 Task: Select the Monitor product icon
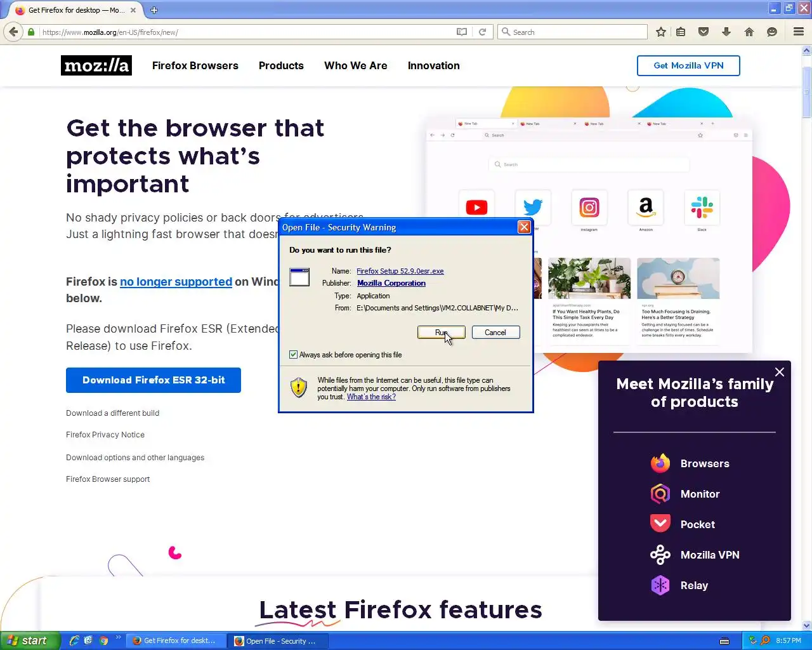coord(660,494)
